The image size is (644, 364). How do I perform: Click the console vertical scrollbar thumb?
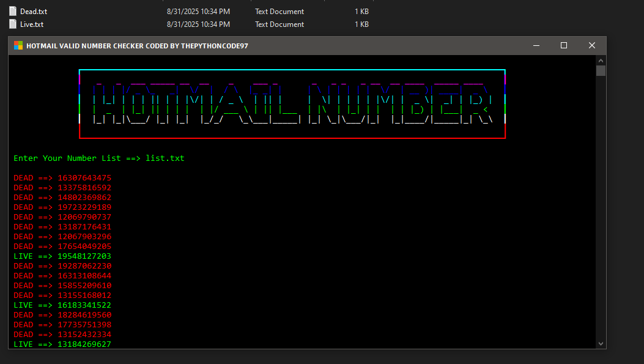pyautogui.click(x=601, y=71)
